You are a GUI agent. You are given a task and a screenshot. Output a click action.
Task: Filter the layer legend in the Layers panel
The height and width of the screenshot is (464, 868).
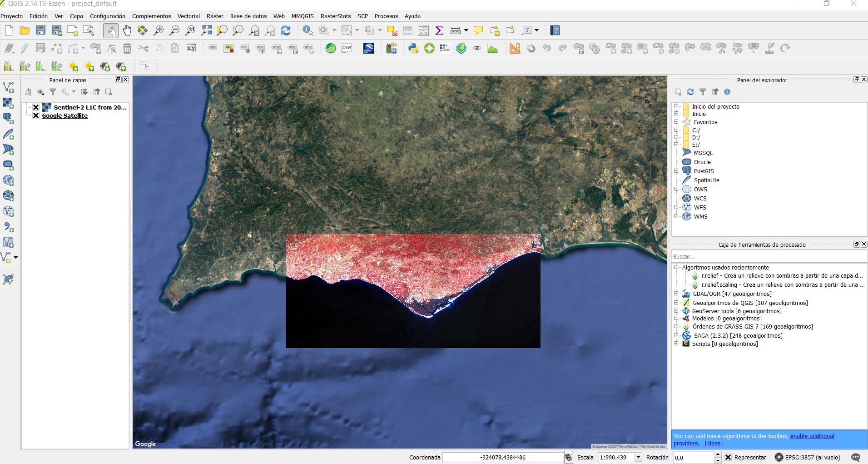53,92
